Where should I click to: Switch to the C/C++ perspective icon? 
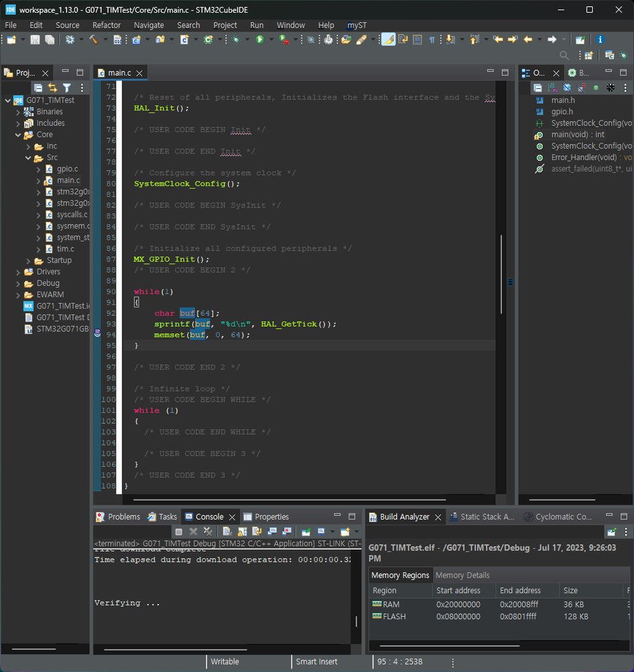(608, 55)
